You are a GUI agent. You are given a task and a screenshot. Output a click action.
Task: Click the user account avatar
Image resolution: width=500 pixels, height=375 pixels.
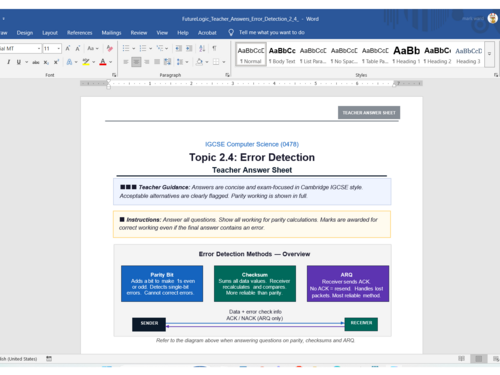point(493,18)
